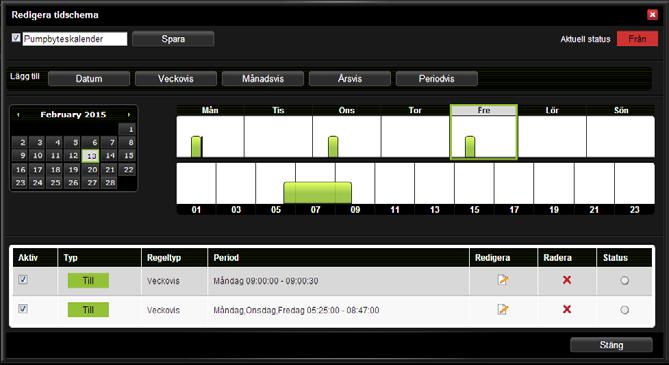Select the hourly green block 05–09

tap(317, 193)
